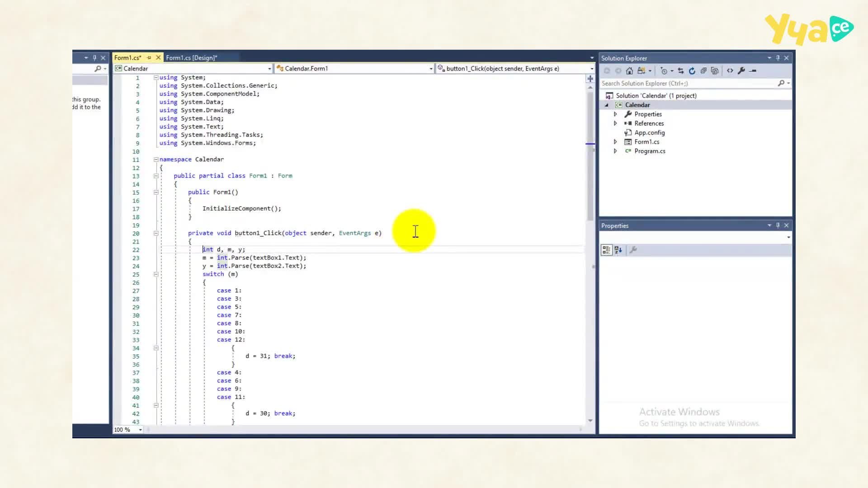Click the editor vertical scrollbar thumb

(x=590, y=156)
